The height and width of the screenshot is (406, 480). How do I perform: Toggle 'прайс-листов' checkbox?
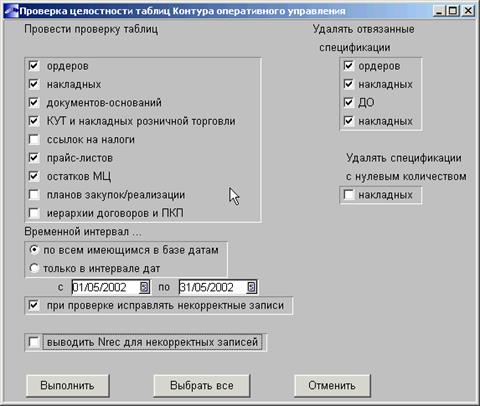[34, 158]
